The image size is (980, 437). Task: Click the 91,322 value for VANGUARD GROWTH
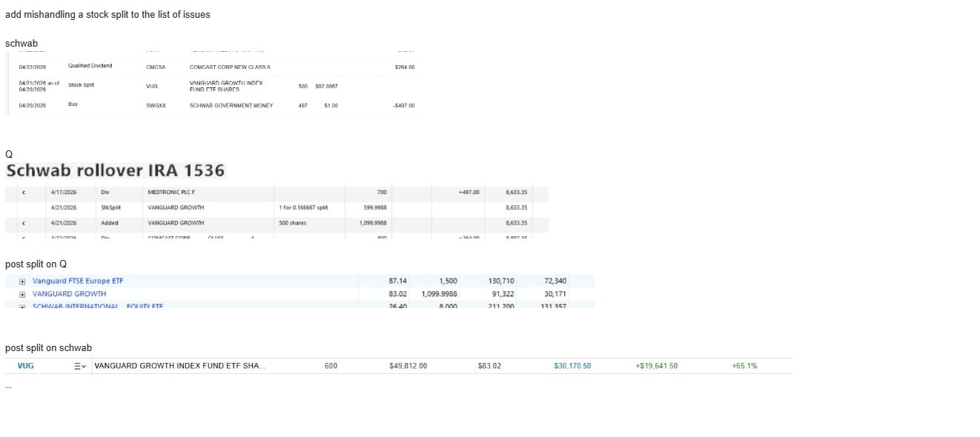click(503, 294)
